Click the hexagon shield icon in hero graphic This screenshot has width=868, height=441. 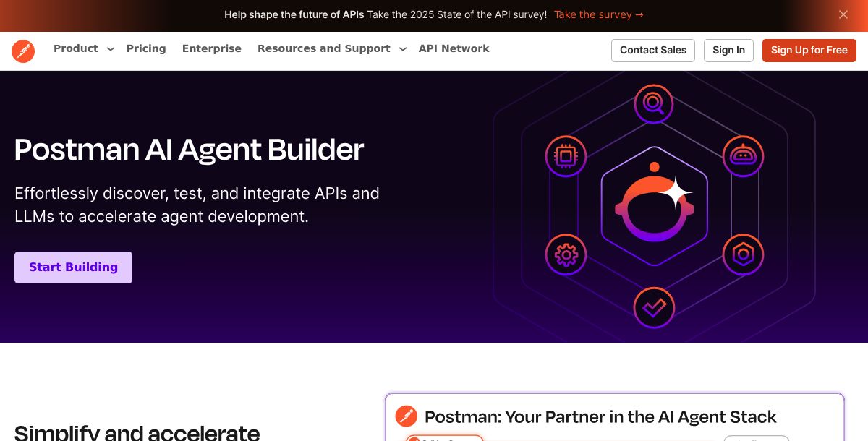click(743, 254)
